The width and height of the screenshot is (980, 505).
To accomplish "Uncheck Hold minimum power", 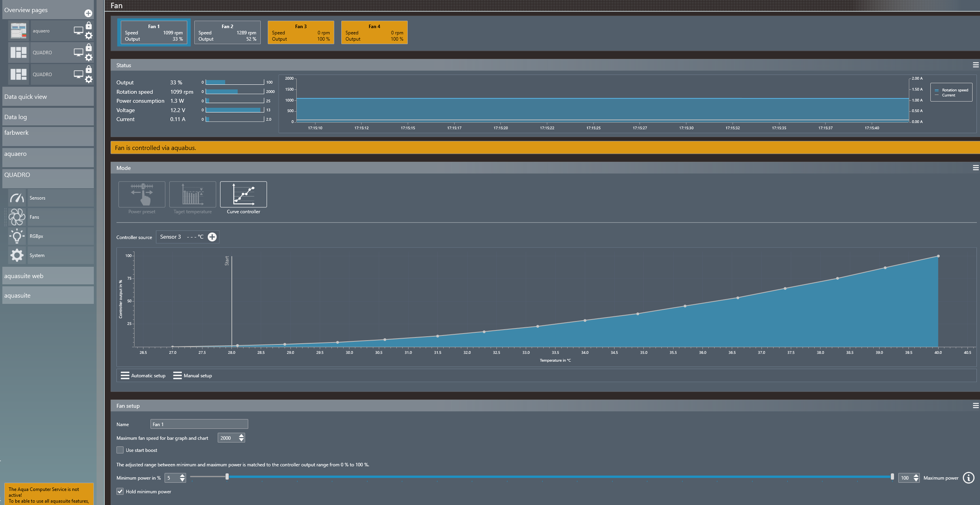I will point(120,491).
